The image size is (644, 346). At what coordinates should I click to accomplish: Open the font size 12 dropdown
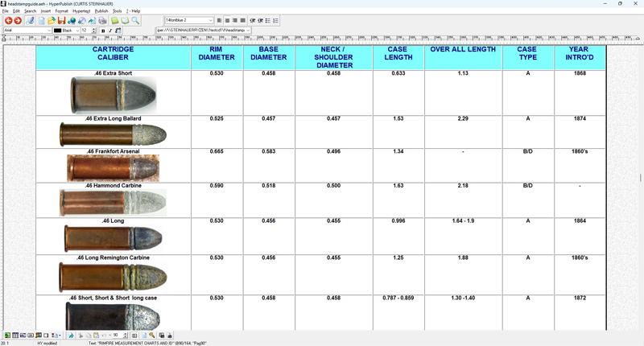tap(89, 31)
